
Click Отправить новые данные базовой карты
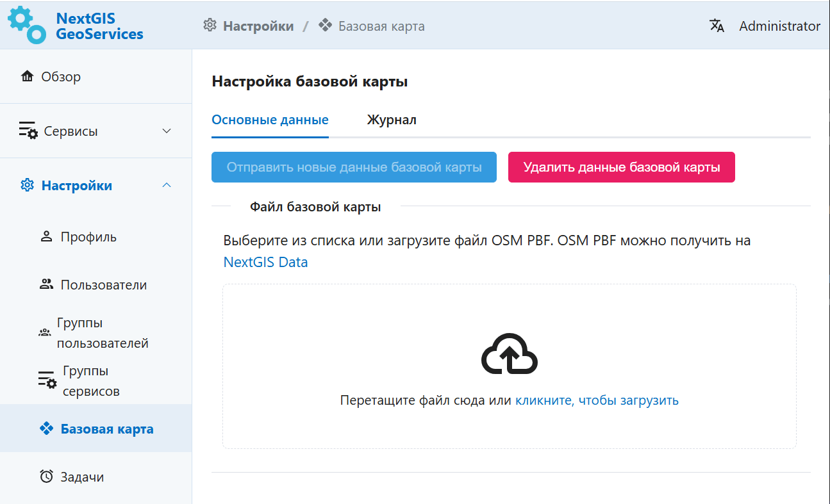(x=354, y=167)
